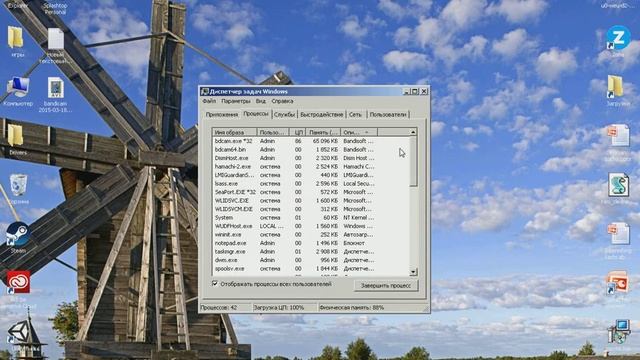Viewport: 640px width, 360px height.
Task: Switch to the Приложения tab
Action: coord(222,115)
